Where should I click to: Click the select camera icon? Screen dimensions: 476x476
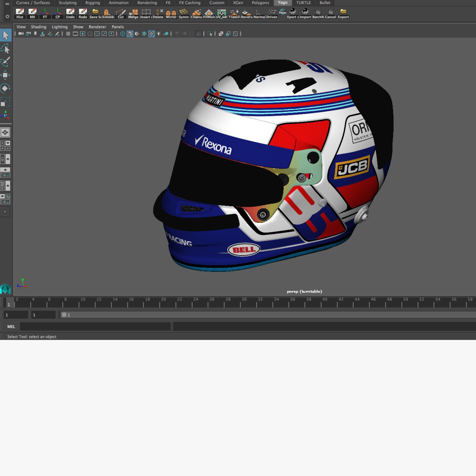tap(21, 34)
